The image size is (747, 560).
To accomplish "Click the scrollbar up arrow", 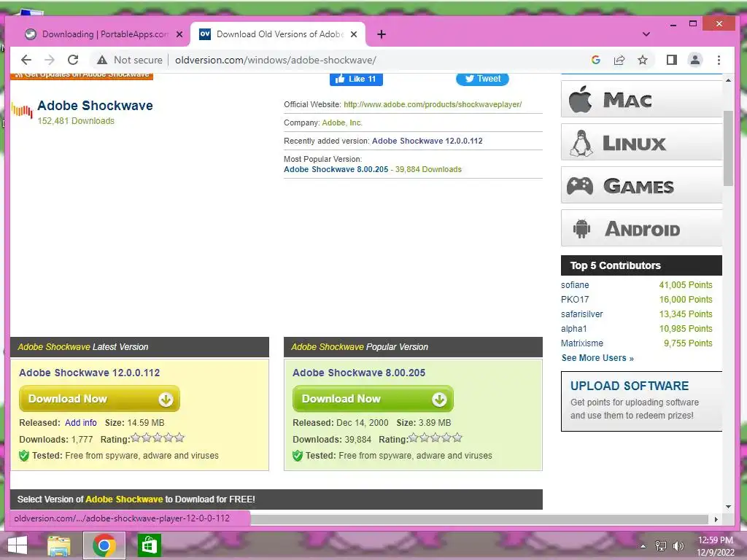I will [x=728, y=80].
